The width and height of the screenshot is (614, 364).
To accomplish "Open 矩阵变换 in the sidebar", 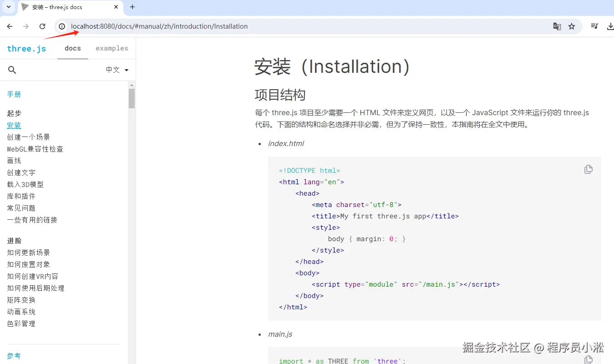I will [x=21, y=300].
